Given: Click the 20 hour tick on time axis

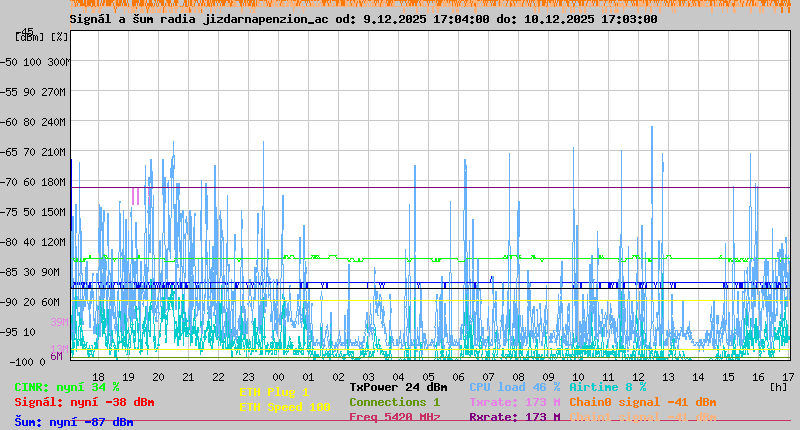Looking at the screenshot, I should click(158, 376).
